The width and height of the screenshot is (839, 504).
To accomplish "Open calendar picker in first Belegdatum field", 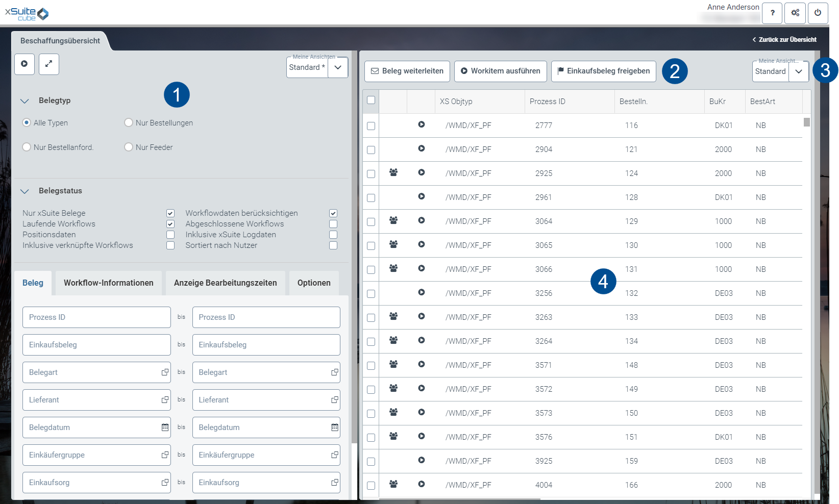I will (165, 427).
